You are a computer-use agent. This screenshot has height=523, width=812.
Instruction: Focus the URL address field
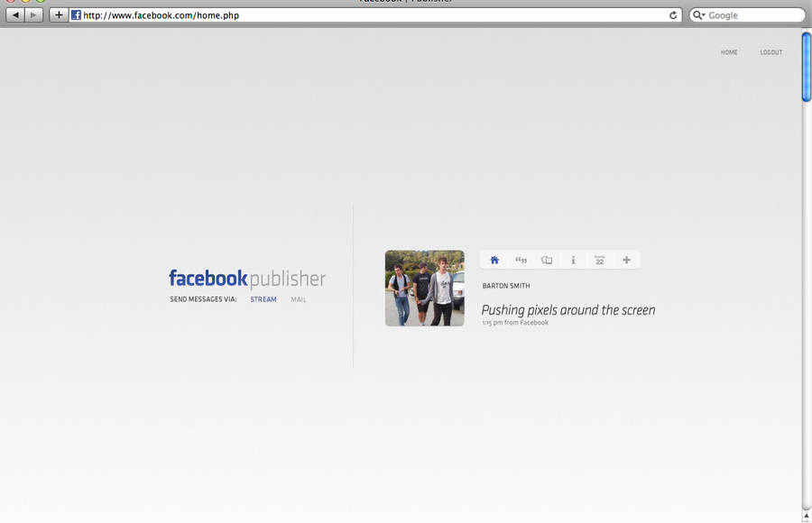pyautogui.click(x=375, y=15)
